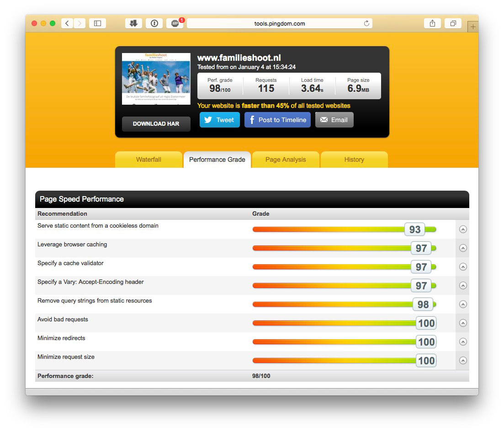Select the Performance Grade tab
The height and width of the screenshot is (432, 504).
point(217,160)
